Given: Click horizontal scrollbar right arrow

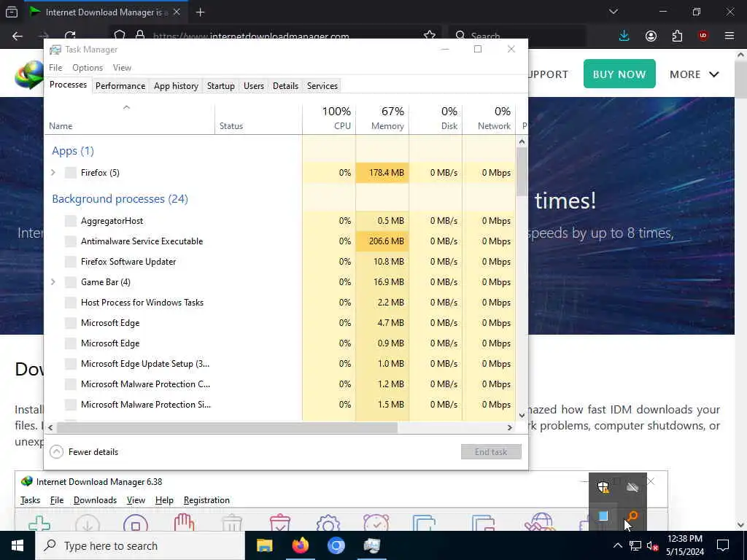Looking at the screenshot, I should [x=510, y=427].
